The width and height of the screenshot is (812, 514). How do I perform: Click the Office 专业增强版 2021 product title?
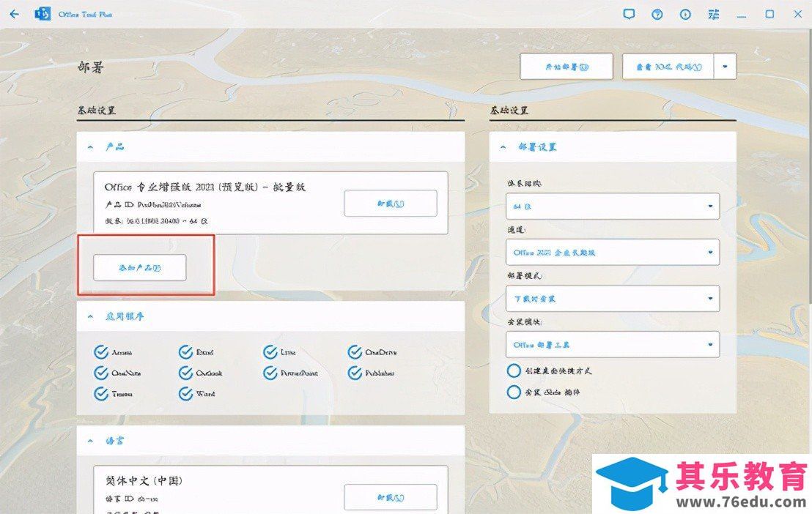pos(205,187)
